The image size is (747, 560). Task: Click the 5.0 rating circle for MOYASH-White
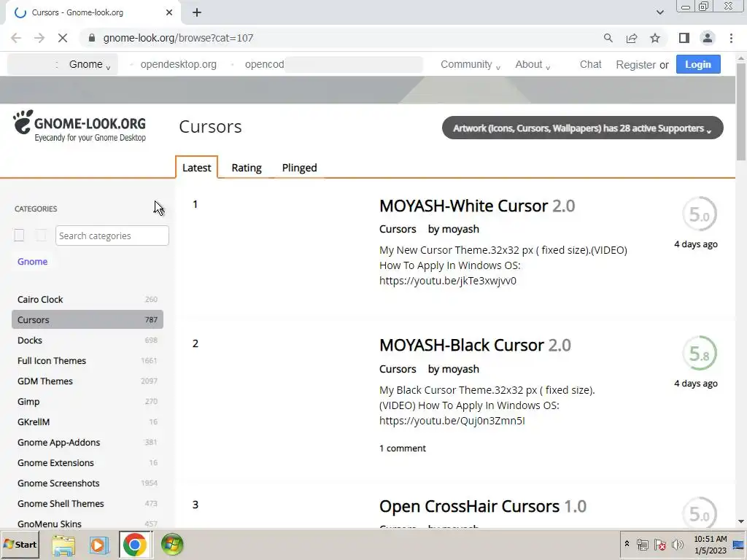[x=700, y=214]
